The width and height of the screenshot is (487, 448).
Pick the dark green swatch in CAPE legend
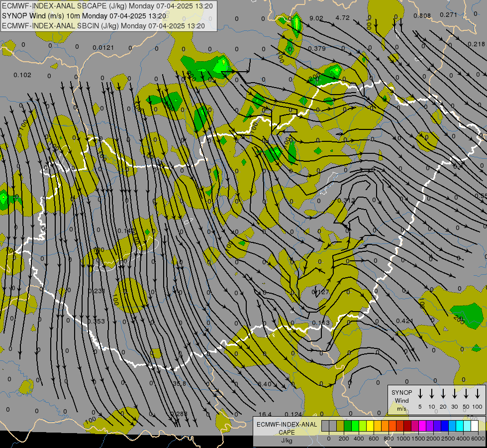tap(348, 426)
